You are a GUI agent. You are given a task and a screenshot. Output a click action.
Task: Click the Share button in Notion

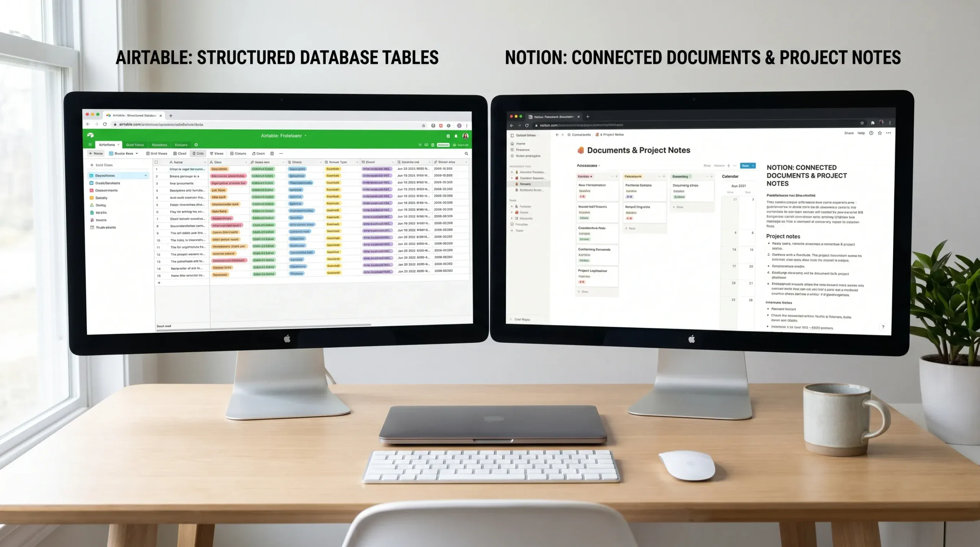pos(849,133)
